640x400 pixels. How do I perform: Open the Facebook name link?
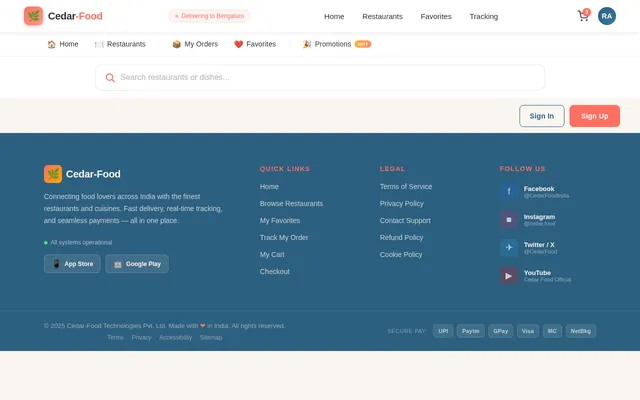click(x=539, y=189)
